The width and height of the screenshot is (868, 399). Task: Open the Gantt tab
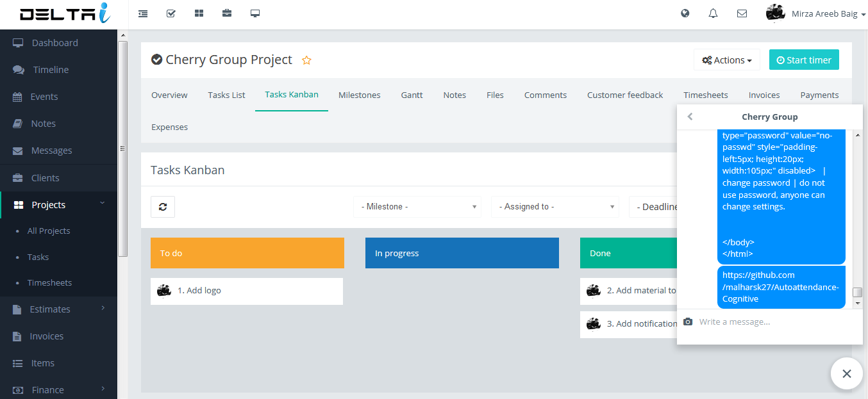pyautogui.click(x=412, y=95)
